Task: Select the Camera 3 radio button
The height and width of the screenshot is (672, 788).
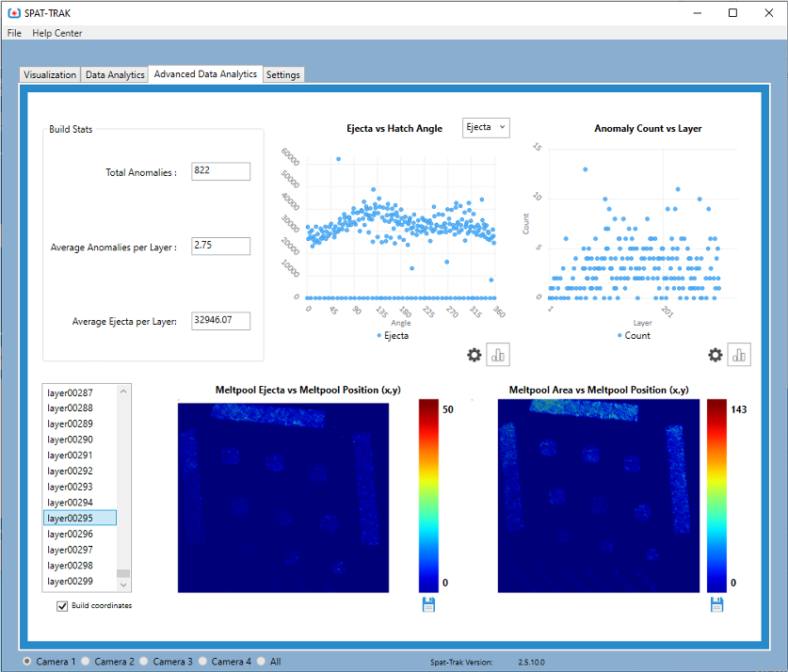Action: (144, 662)
